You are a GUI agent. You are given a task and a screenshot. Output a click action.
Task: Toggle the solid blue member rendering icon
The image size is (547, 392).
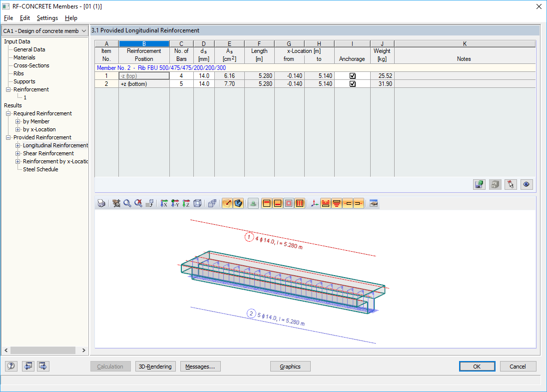238,203
